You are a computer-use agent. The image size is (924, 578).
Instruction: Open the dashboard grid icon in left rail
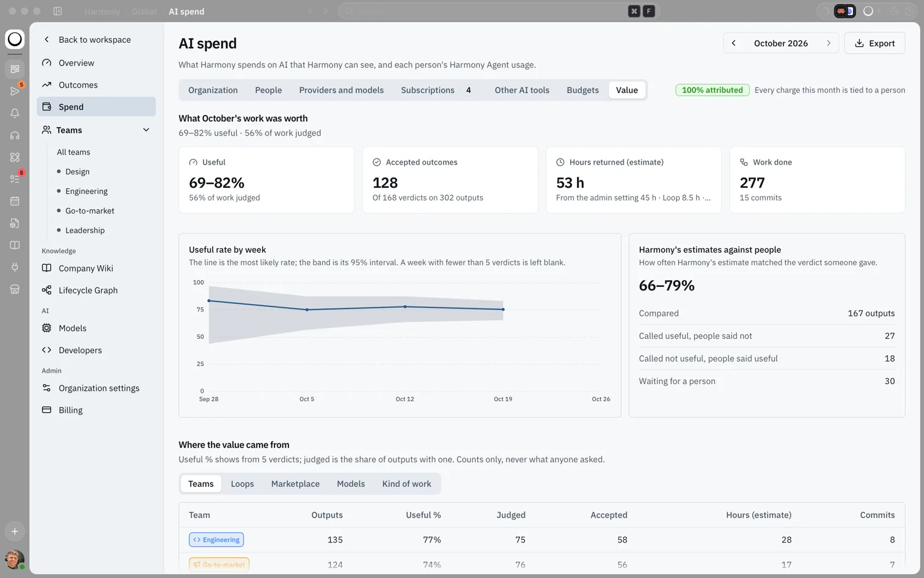[x=15, y=69]
